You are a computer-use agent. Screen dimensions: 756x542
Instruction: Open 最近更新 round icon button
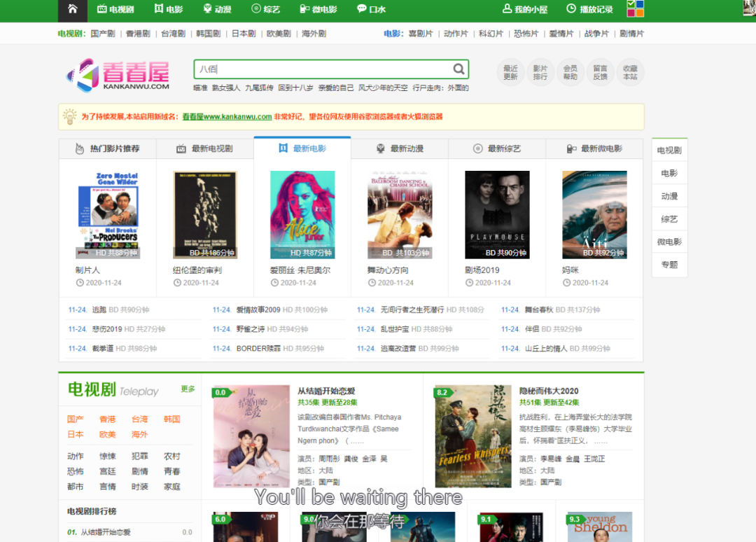[510, 72]
